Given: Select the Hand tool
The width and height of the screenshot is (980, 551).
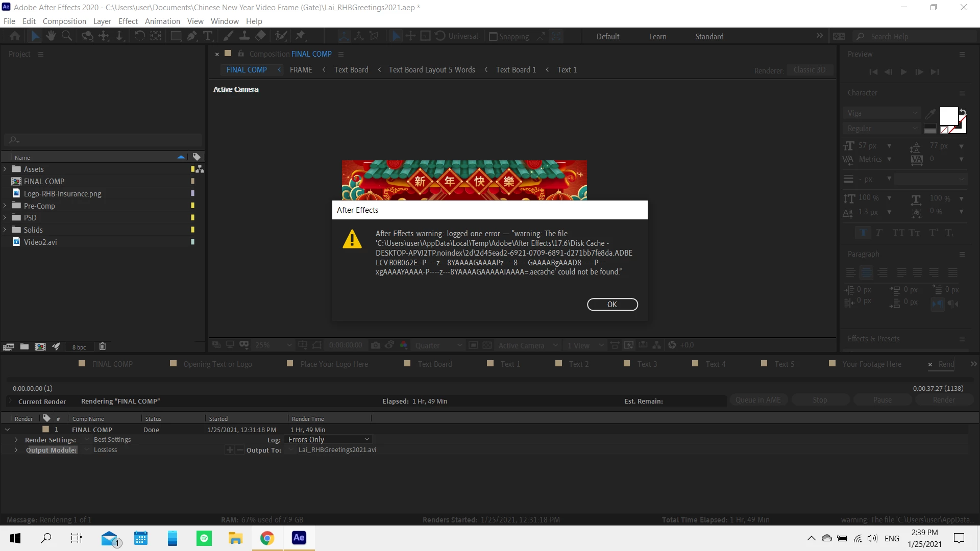Looking at the screenshot, I should coord(51,36).
